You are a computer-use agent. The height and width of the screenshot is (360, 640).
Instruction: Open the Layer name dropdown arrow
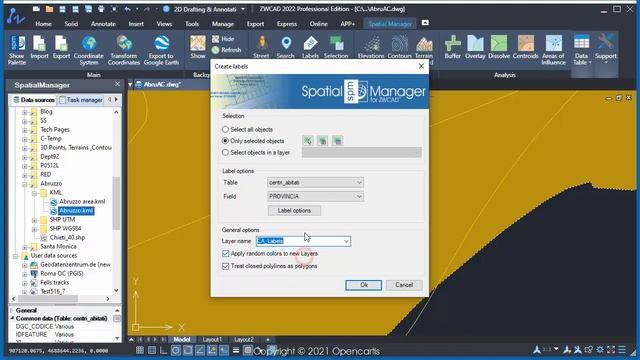pyautogui.click(x=346, y=241)
